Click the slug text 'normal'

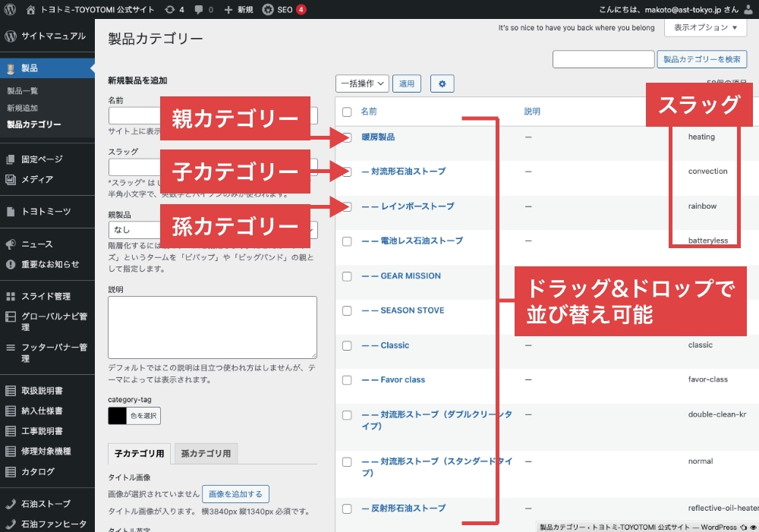click(701, 461)
